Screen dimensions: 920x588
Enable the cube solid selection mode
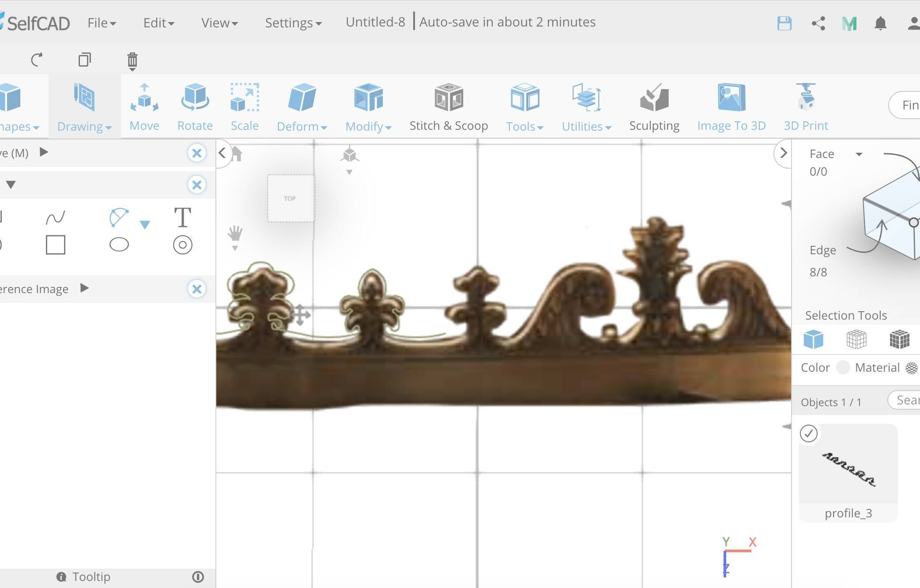(814, 339)
